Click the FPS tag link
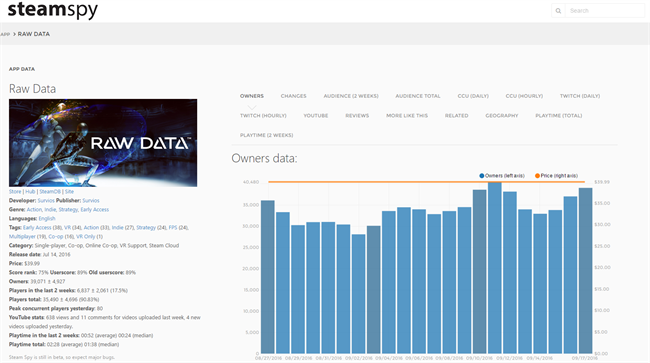This screenshot has height=363, width=650. click(173, 227)
